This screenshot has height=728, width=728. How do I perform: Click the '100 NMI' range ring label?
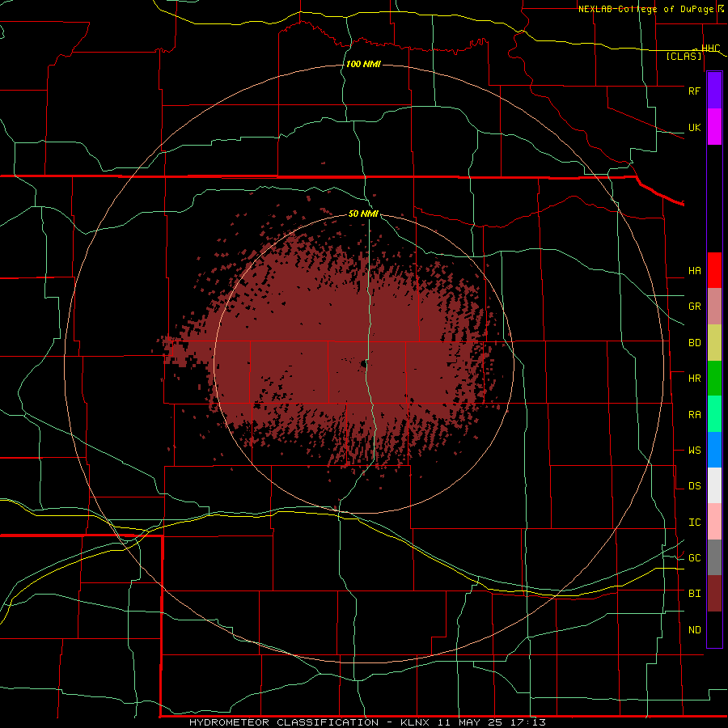pyautogui.click(x=363, y=64)
